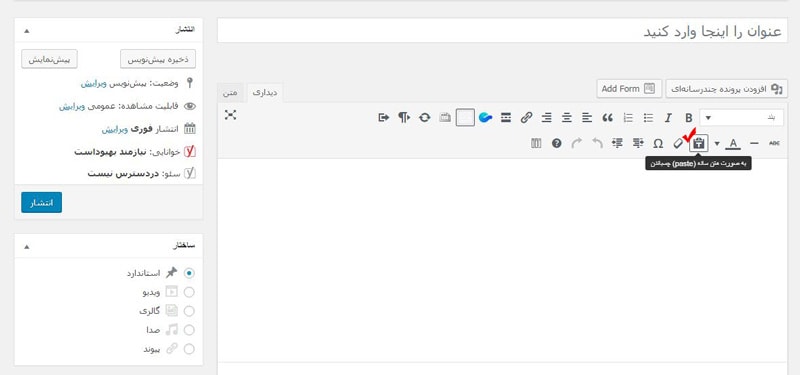The image size is (800, 375).
Task: Click the calendar icon in the editor toolbar
Action: pyautogui.click(x=445, y=118)
